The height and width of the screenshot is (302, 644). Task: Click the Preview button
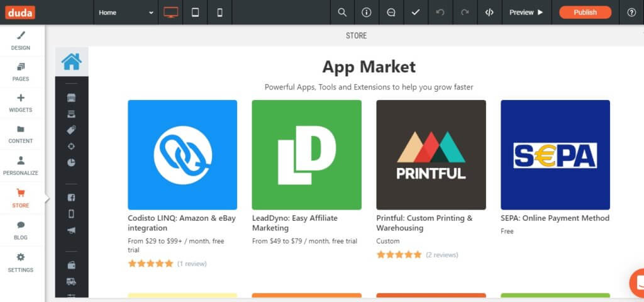(526, 12)
